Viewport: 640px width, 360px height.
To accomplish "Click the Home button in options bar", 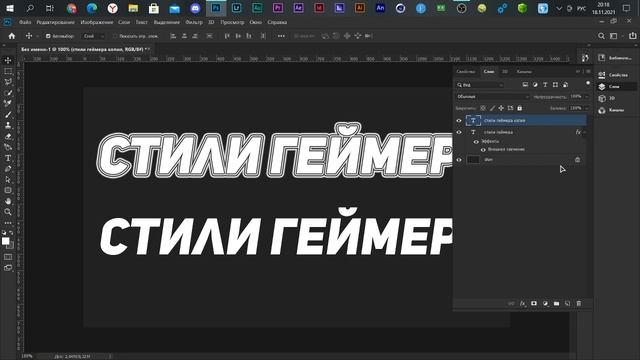I will pos(12,36).
